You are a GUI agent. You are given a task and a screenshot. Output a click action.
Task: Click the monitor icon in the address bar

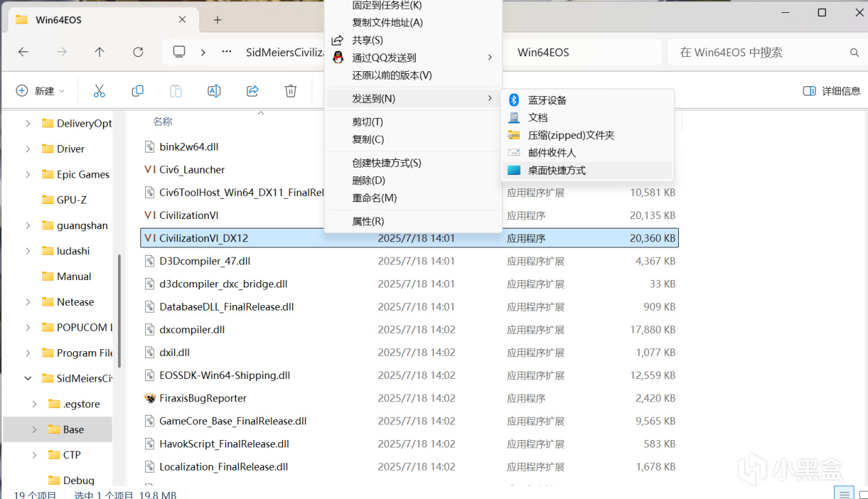point(179,52)
